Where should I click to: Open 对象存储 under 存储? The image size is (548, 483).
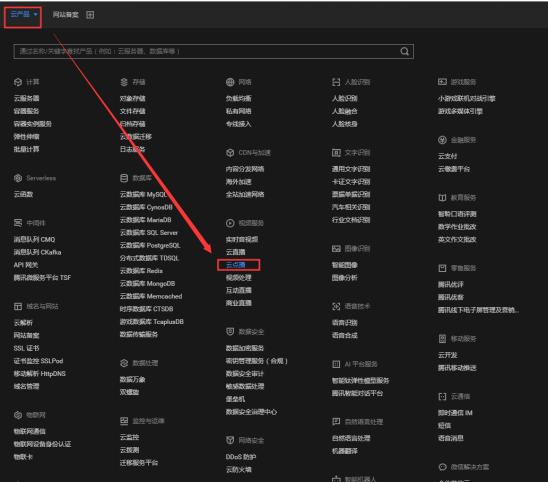[132, 98]
